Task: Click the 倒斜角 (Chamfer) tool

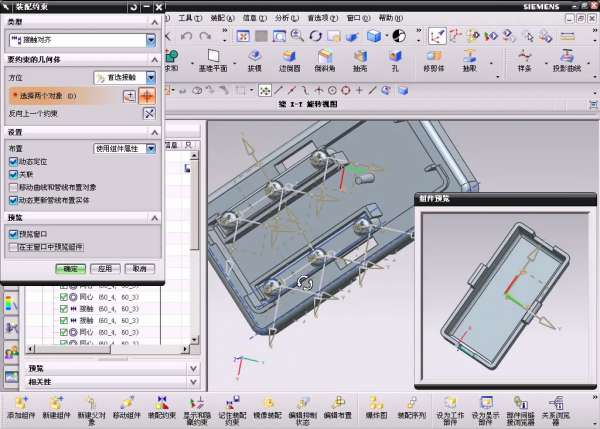Action: [325, 61]
